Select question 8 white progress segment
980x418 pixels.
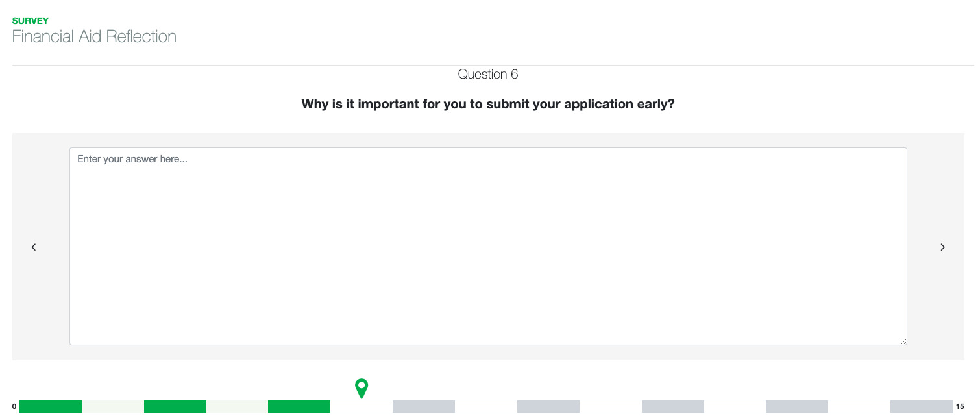pos(486,407)
